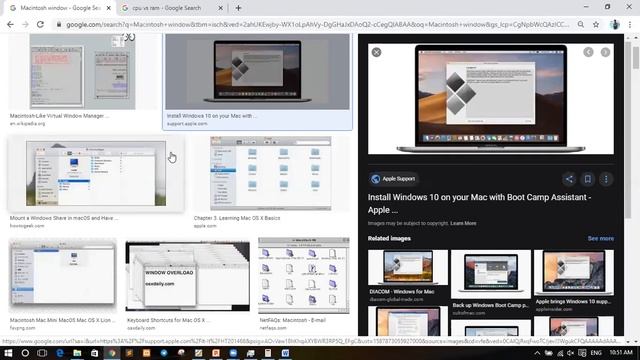
Task: Close the image preview panel
Action: click(376, 52)
